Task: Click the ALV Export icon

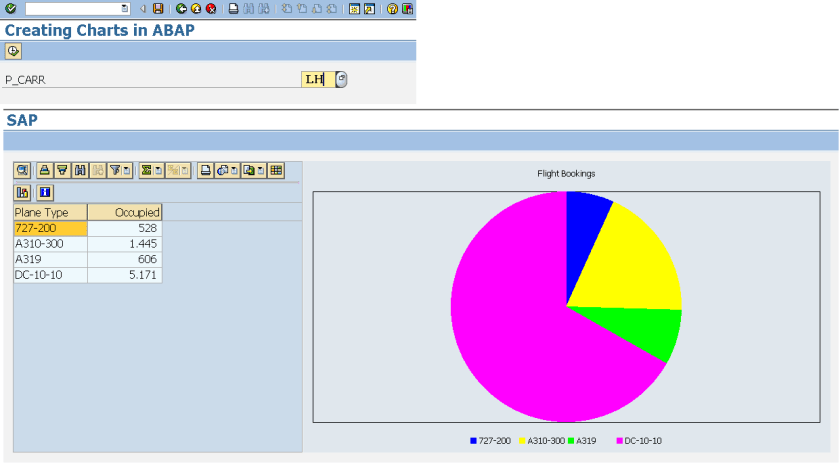Action: [249, 170]
